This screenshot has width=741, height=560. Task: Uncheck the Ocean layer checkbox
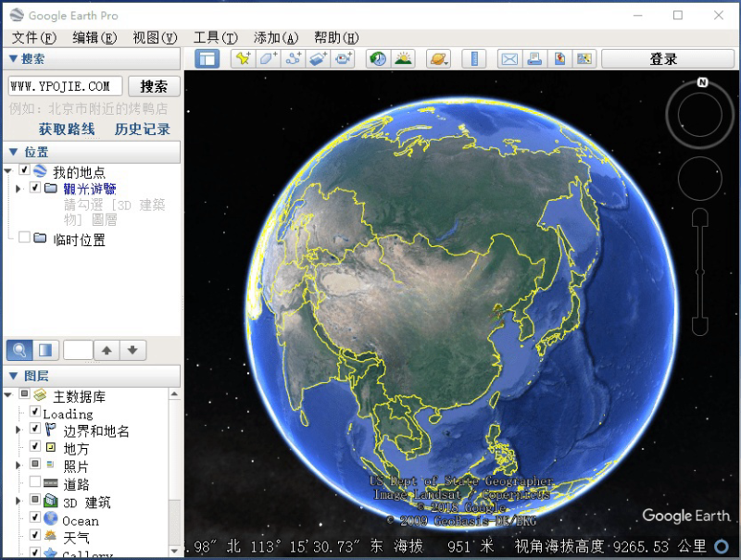[35, 518]
